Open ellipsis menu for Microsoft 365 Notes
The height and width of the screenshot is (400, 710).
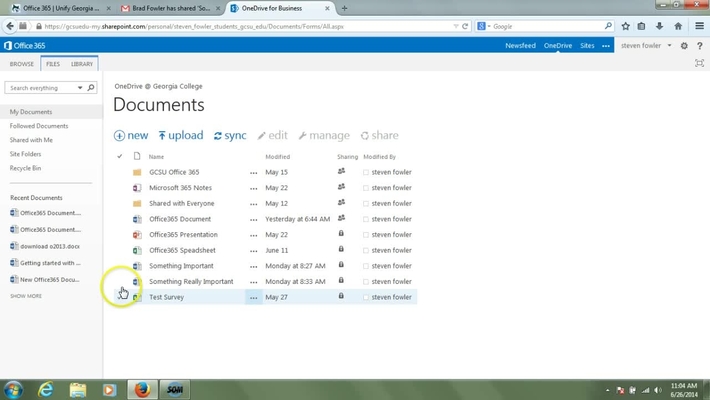(254, 188)
